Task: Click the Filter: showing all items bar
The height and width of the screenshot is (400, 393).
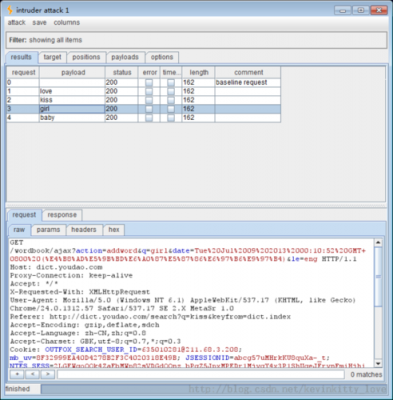Action: point(196,40)
